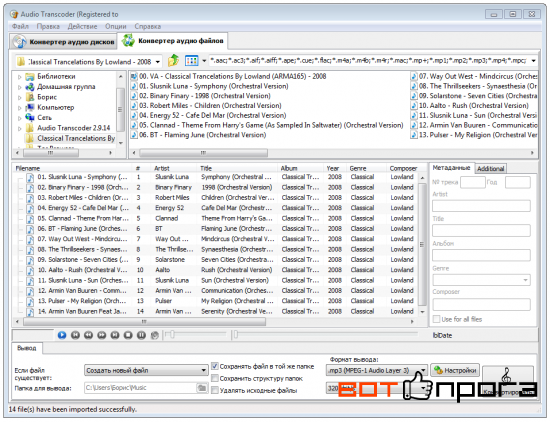Screen dimensions: 550x422
Task: Uncheck Сохранять файл в той же папке
Action: point(215,367)
